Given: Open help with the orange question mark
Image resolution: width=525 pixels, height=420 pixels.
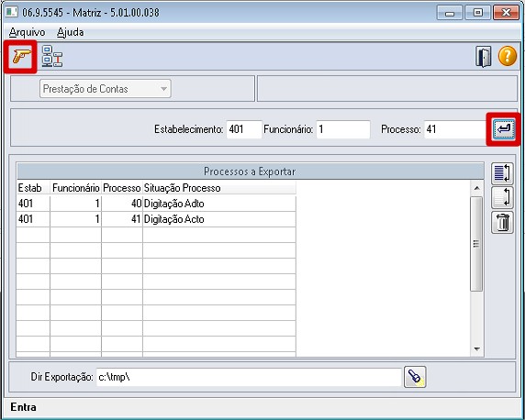Looking at the screenshot, I should coord(508,56).
